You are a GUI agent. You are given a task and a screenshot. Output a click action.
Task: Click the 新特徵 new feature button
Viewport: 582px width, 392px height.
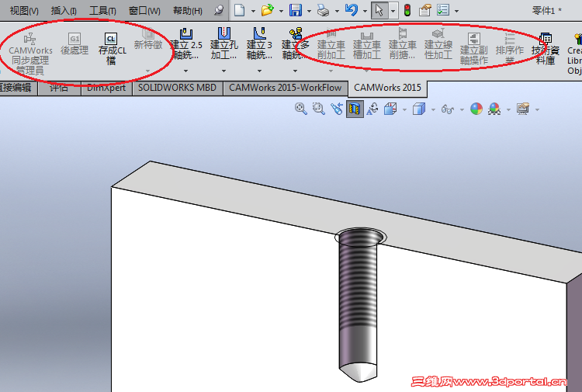tap(148, 40)
